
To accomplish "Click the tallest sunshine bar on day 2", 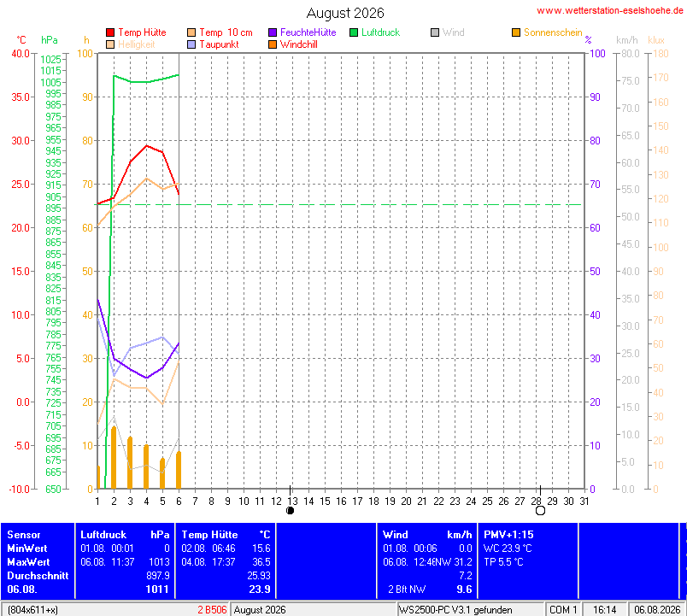I will (x=114, y=457).
